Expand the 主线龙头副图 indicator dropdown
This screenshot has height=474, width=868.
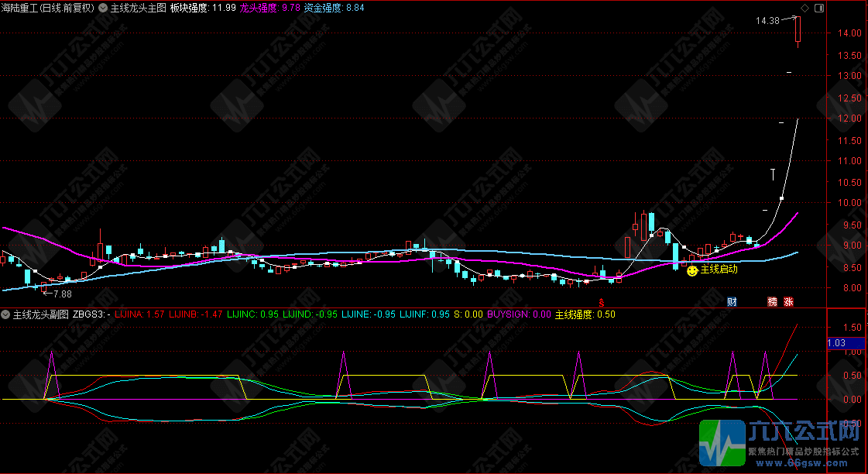(x=6, y=314)
